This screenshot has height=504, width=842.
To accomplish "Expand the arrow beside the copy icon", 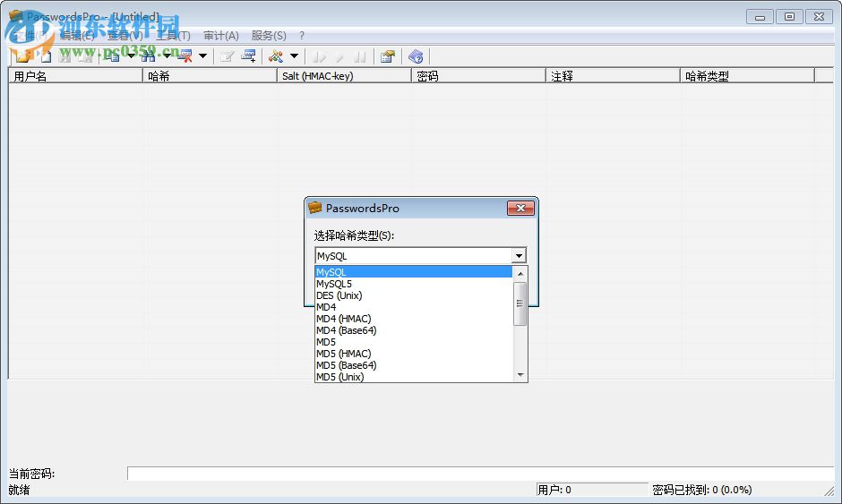I will tap(131, 56).
